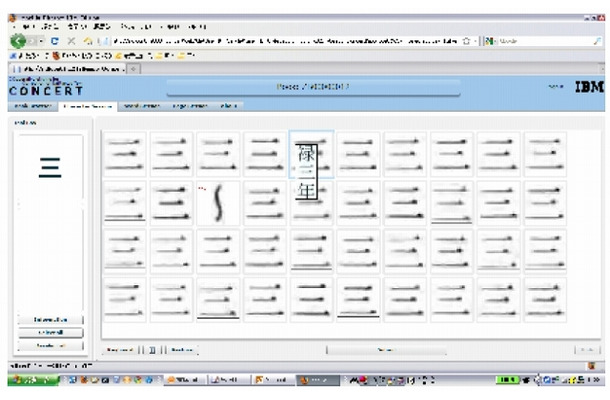Open the back/forward history dropdown arrow
610x400 pixels.
[42, 41]
